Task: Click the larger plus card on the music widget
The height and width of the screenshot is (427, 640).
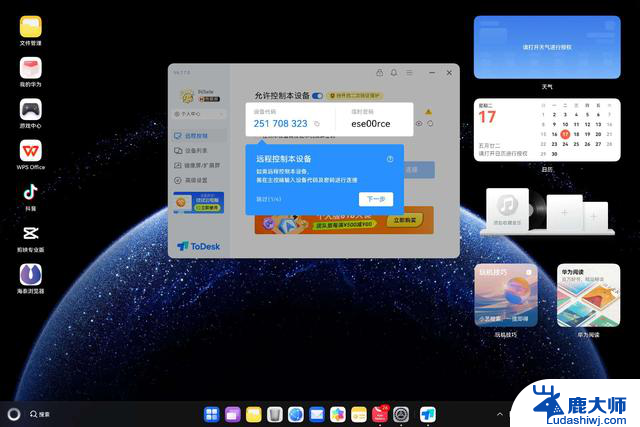Action: (564, 212)
